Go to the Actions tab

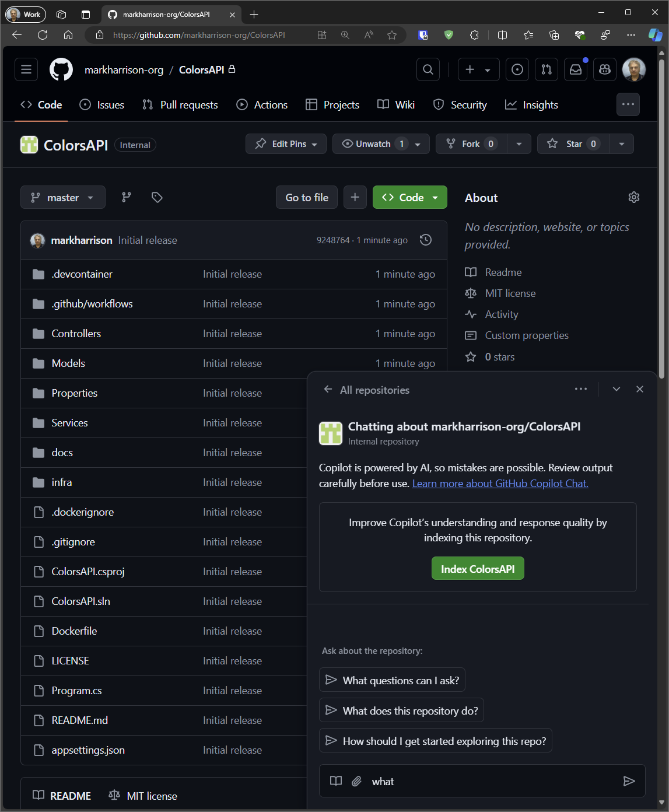pos(262,105)
